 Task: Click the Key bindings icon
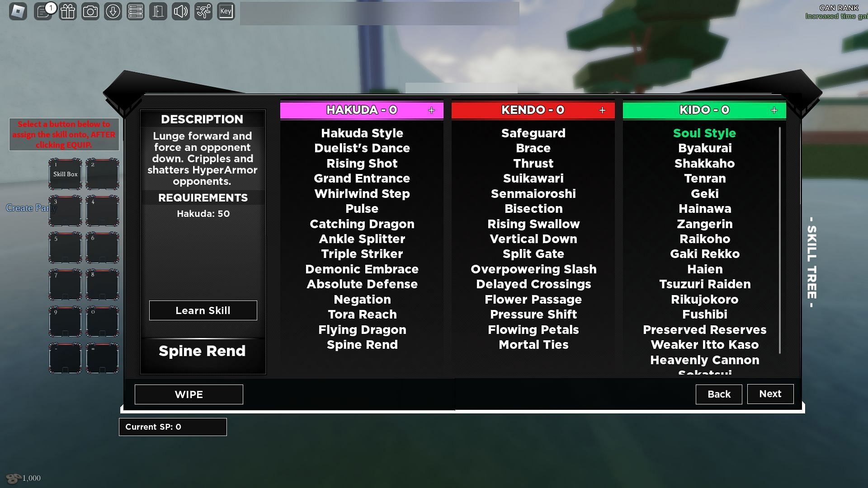tap(225, 11)
